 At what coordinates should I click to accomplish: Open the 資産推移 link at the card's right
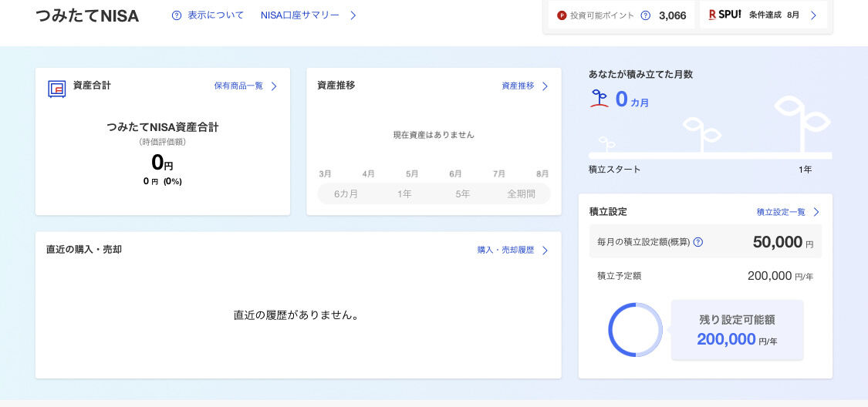518,86
